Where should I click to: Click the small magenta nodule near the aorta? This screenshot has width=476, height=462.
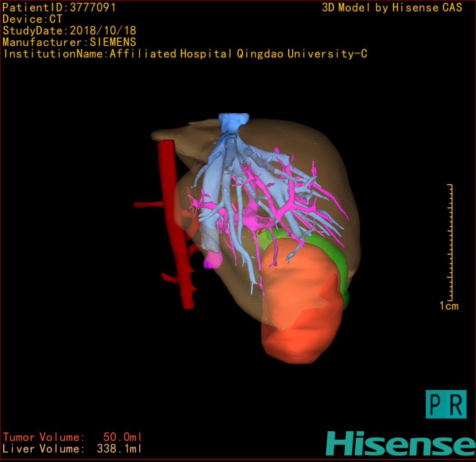click(x=212, y=261)
